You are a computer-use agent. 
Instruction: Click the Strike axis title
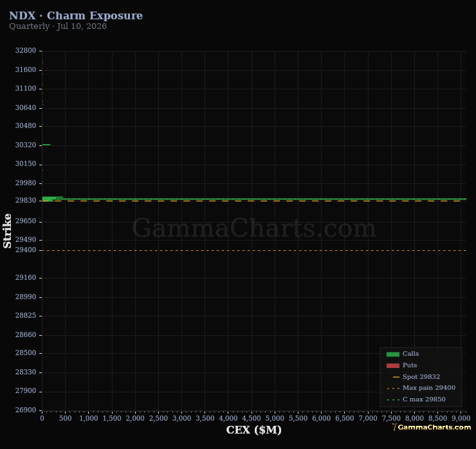(7, 231)
